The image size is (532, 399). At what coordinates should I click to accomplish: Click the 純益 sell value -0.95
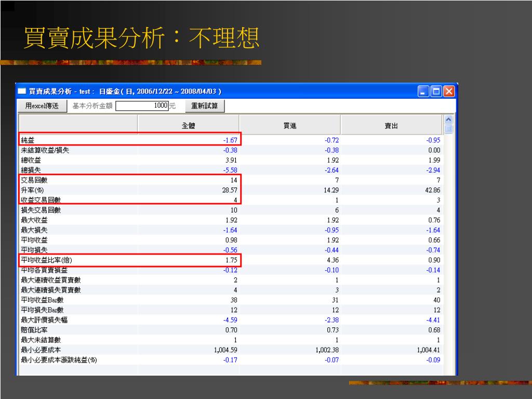433,140
